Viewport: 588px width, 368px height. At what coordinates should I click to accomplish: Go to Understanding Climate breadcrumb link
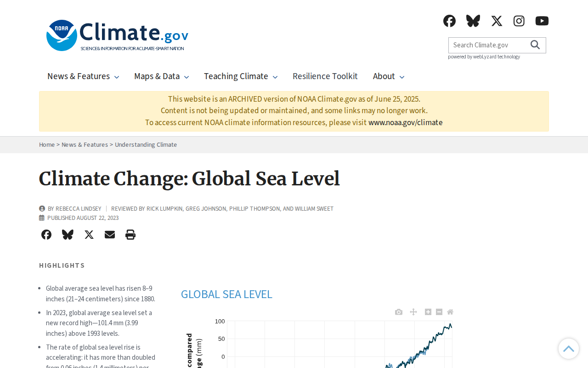[146, 144]
